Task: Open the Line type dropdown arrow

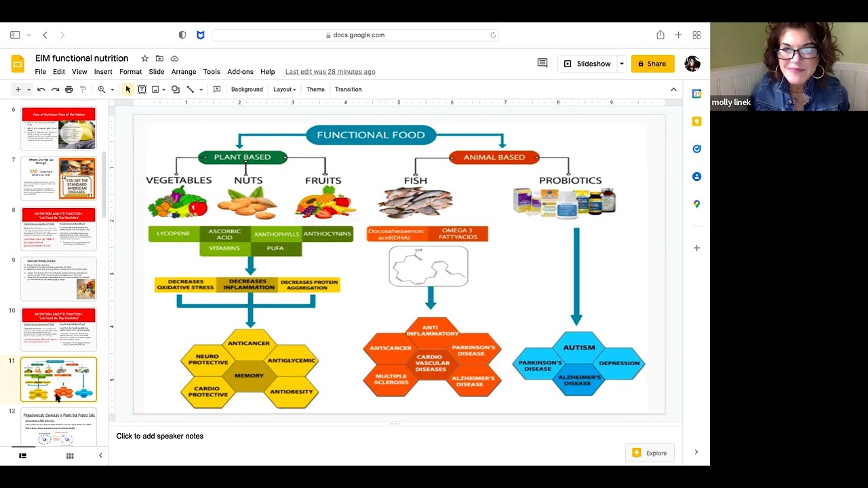Action: 201,89
